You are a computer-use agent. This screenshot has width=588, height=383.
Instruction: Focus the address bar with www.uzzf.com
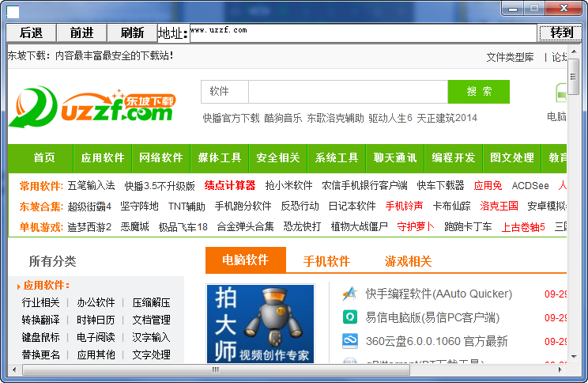tap(364, 33)
